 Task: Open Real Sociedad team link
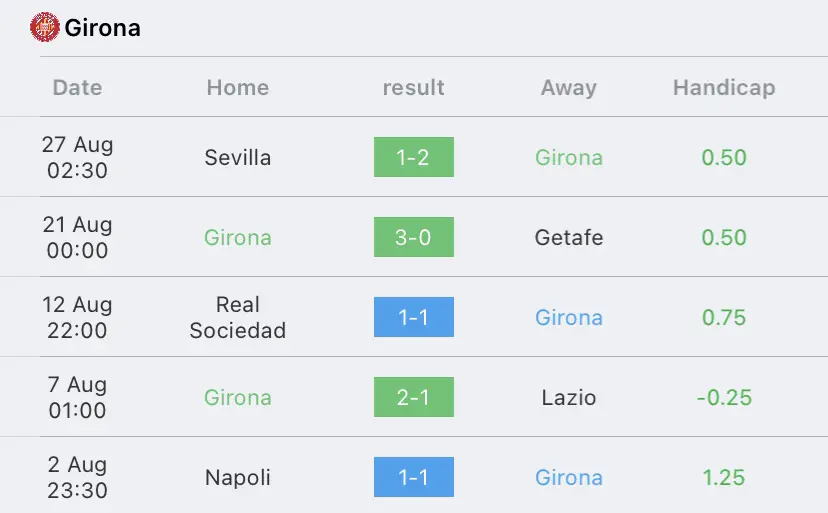click(x=238, y=317)
